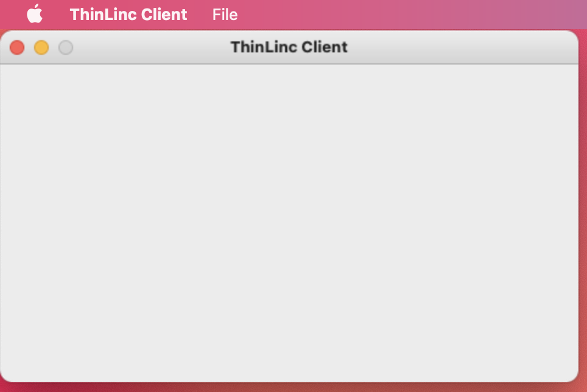Focus the window by clicking its blank body
Image resolution: width=587 pixels, height=392 pixels.
289,223
